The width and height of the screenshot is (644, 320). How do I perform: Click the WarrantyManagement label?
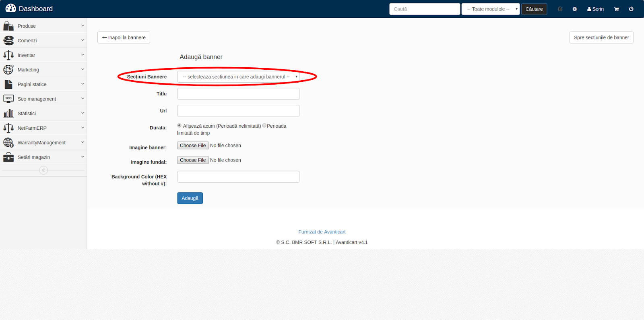[42, 143]
